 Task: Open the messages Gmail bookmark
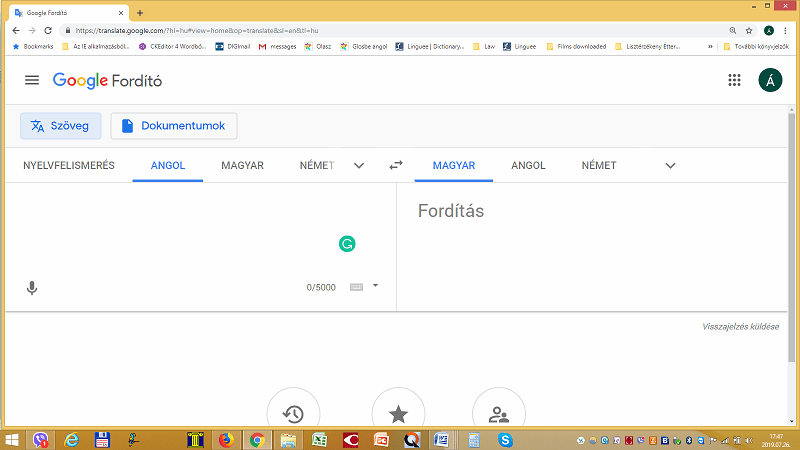pos(278,46)
